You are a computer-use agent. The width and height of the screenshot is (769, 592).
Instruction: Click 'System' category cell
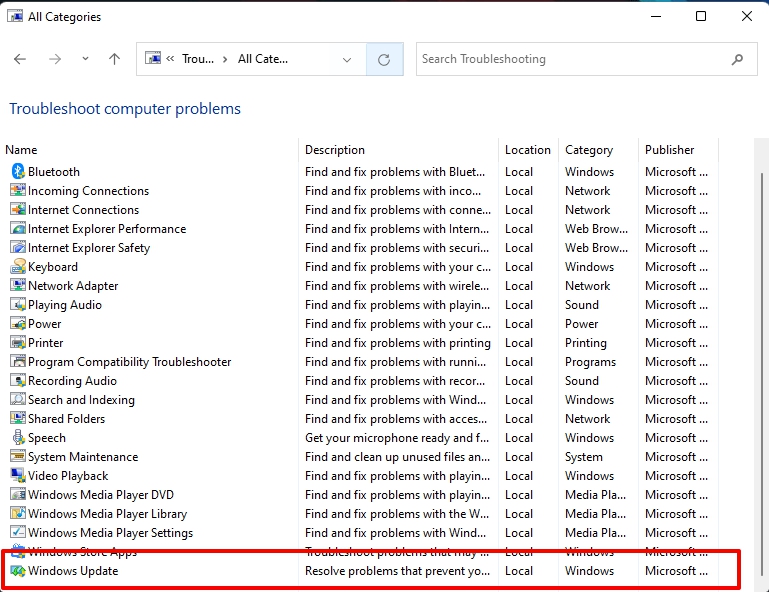[x=584, y=457]
